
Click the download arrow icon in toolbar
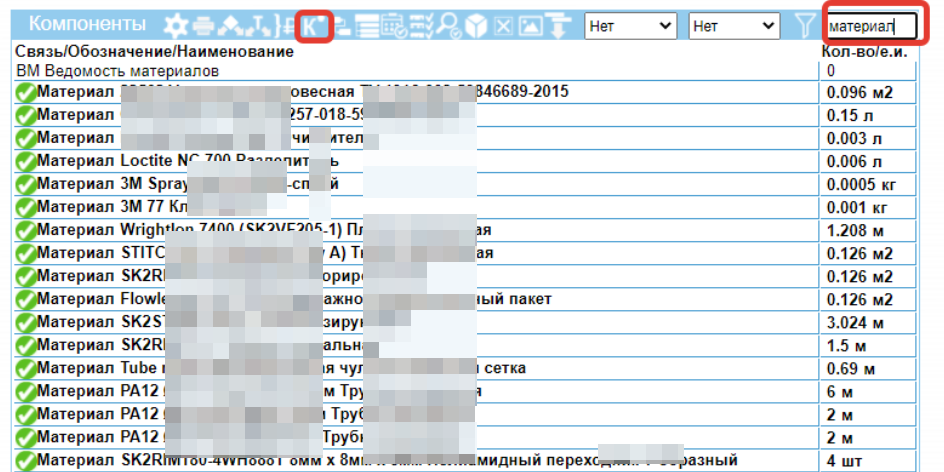(x=556, y=25)
